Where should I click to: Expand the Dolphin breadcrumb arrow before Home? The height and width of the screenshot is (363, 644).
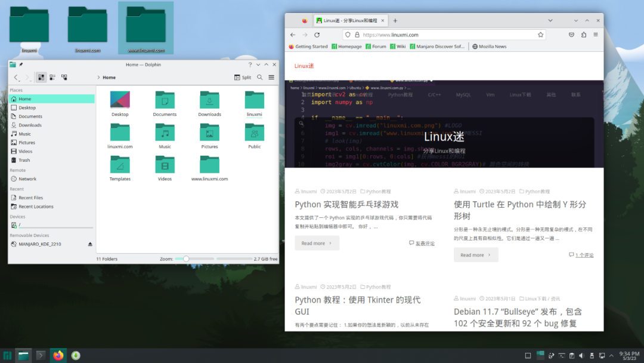pyautogui.click(x=98, y=77)
